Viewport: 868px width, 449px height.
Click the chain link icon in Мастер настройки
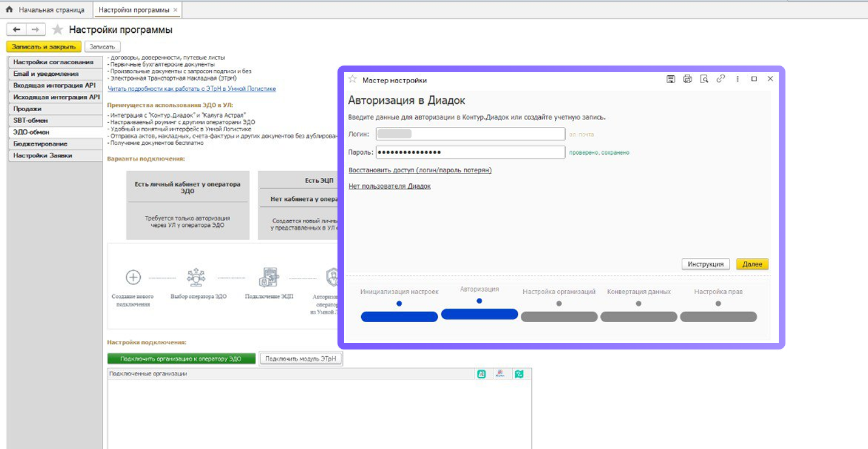pos(721,79)
